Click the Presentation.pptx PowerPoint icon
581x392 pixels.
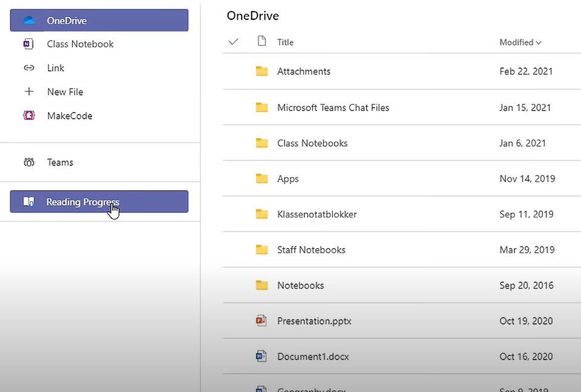(261, 321)
